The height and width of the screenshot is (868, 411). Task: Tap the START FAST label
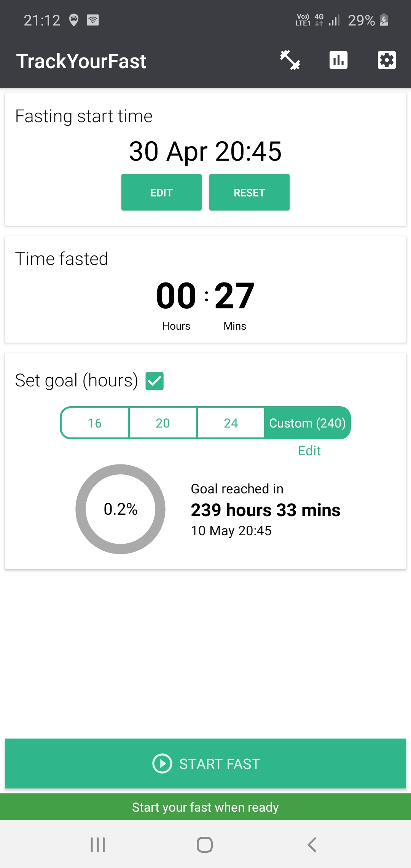(x=220, y=764)
